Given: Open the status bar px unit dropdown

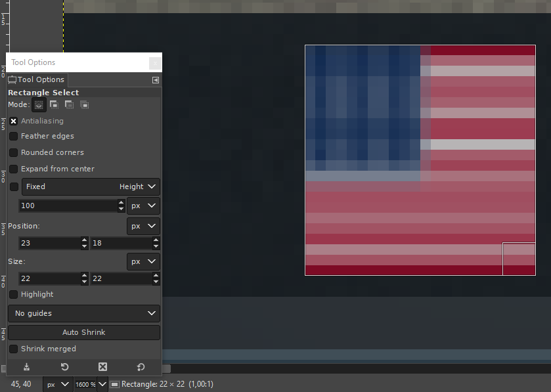Looking at the screenshot, I should 58,384.
